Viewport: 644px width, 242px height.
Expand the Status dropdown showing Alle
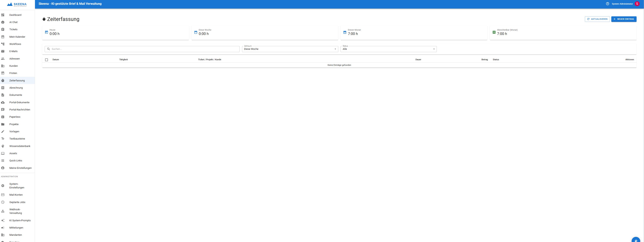(388, 49)
